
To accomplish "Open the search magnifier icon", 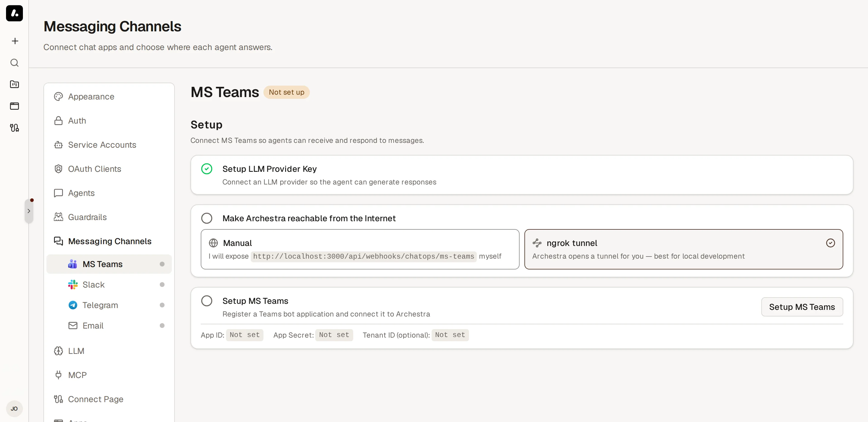I will point(14,63).
